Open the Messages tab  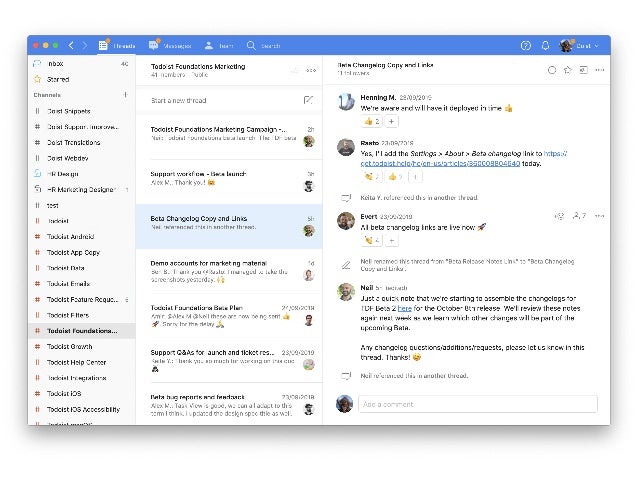pyautogui.click(x=170, y=46)
